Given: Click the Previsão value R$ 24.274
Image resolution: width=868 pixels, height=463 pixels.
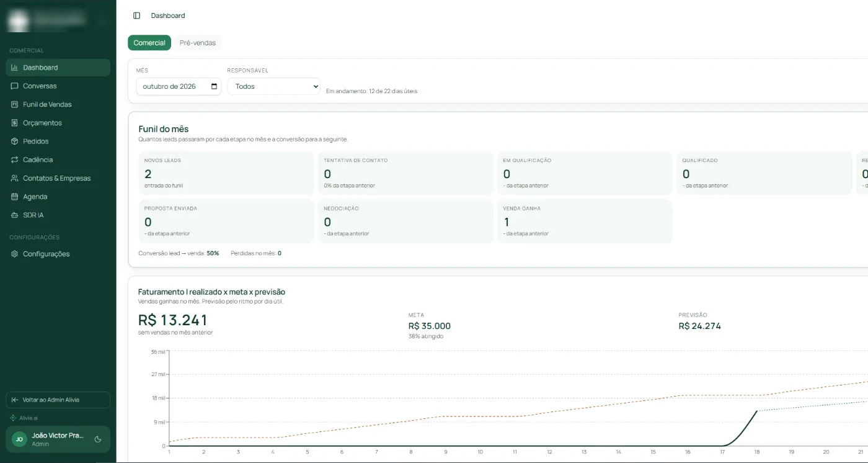Looking at the screenshot, I should point(700,326).
